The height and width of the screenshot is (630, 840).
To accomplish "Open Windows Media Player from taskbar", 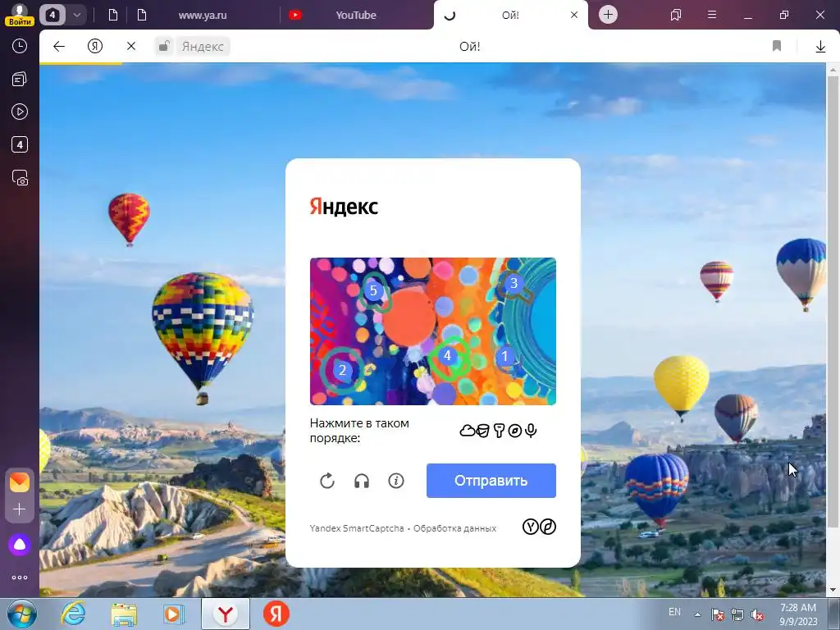I will pyautogui.click(x=174, y=614).
